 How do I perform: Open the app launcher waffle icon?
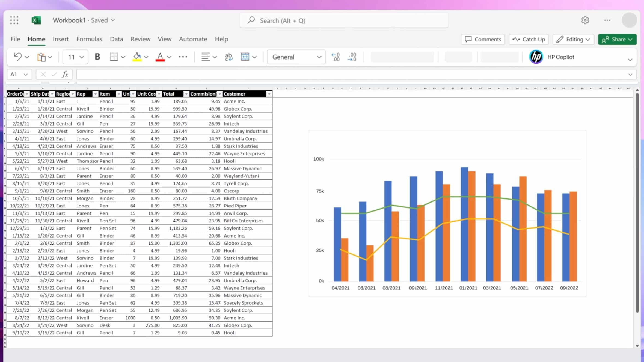click(14, 20)
